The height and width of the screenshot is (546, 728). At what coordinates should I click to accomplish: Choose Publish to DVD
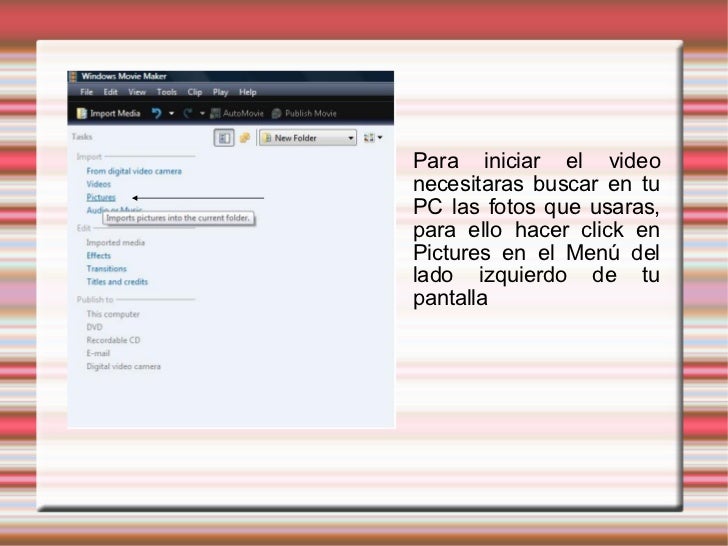click(94, 327)
